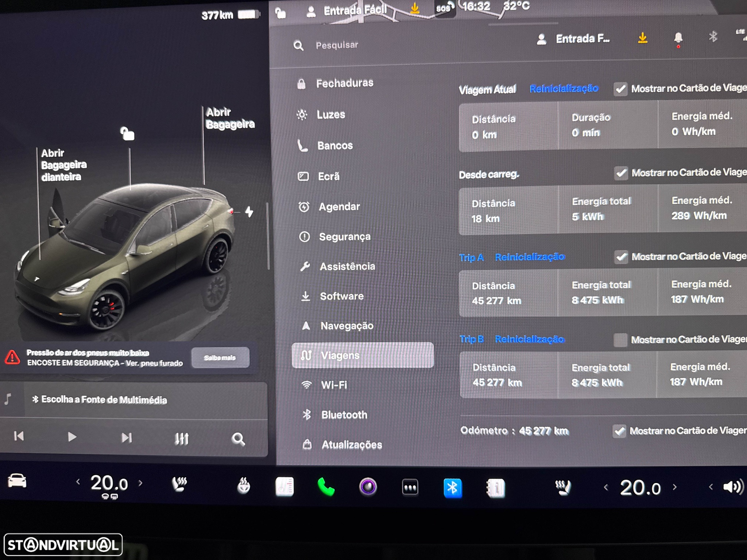This screenshot has width=747, height=560.
Task: Tap the Pesquisar search field
Action: [337, 45]
